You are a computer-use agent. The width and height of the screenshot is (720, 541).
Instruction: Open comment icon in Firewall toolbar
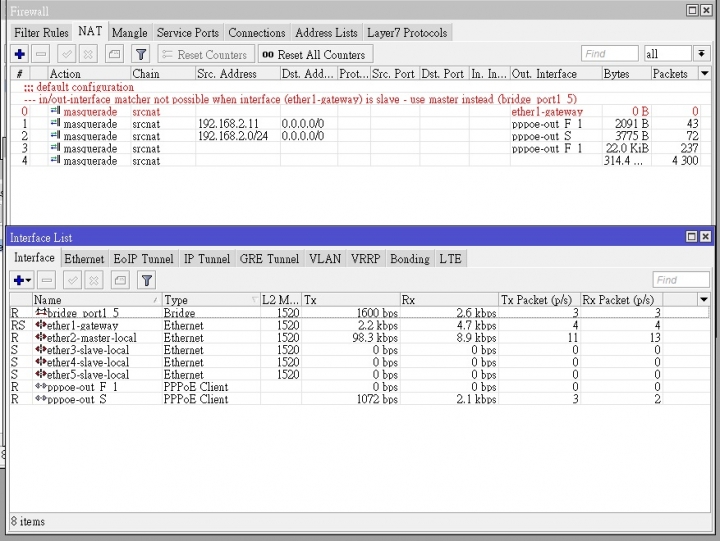coord(114,54)
